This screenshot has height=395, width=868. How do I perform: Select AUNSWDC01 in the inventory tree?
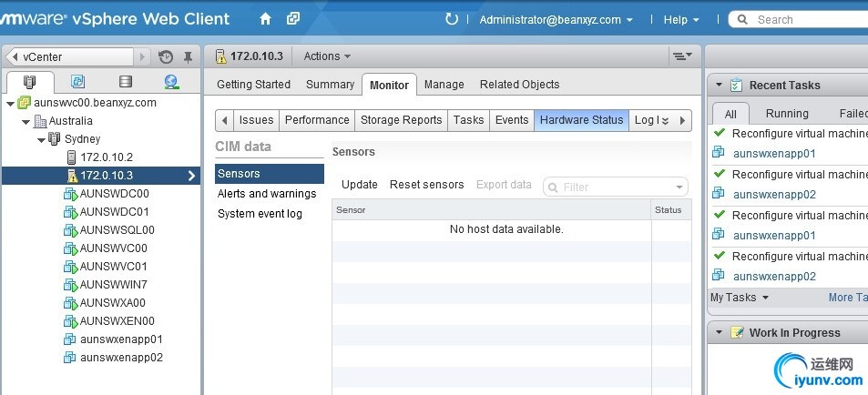114,212
